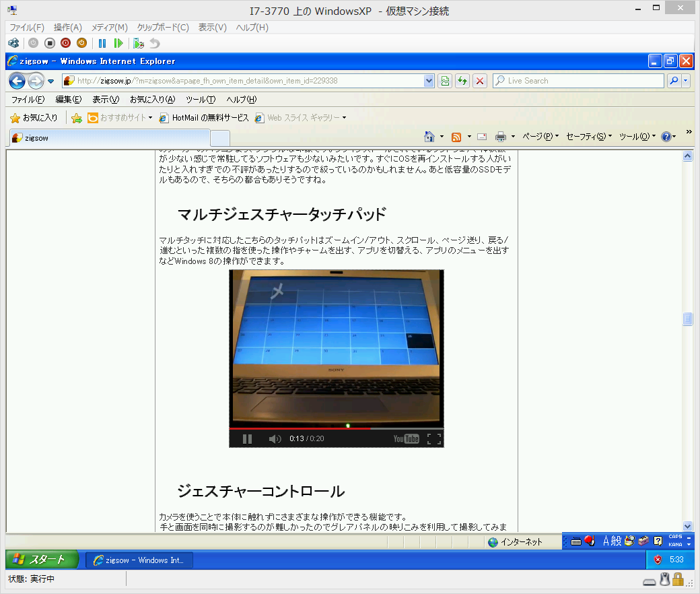700x594 pixels.
Task: Click the print icon in command bar
Action: pyautogui.click(x=500, y=137)
